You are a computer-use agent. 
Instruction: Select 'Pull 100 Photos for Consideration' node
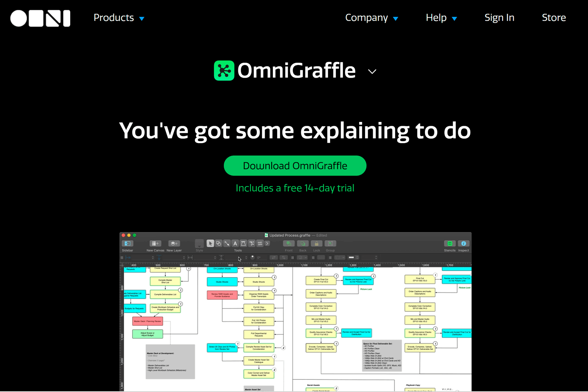[259, 321]
